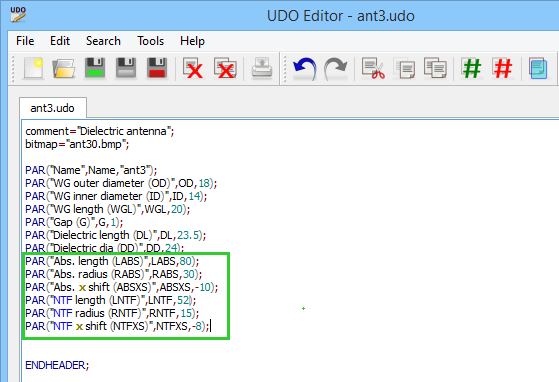Click the Close document icon with red X
This screenshot has width=559, height=382.
click(x=193, y=68)
